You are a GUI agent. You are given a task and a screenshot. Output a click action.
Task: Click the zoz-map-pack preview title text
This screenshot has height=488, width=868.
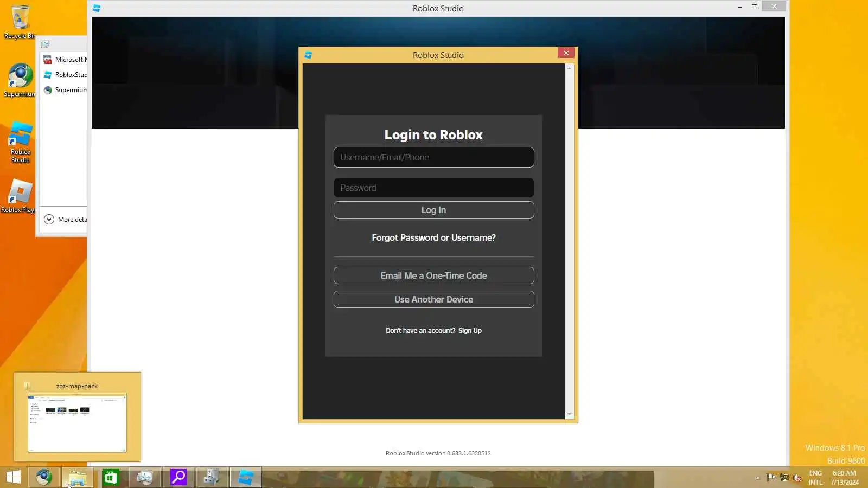(x=77, y=386)
